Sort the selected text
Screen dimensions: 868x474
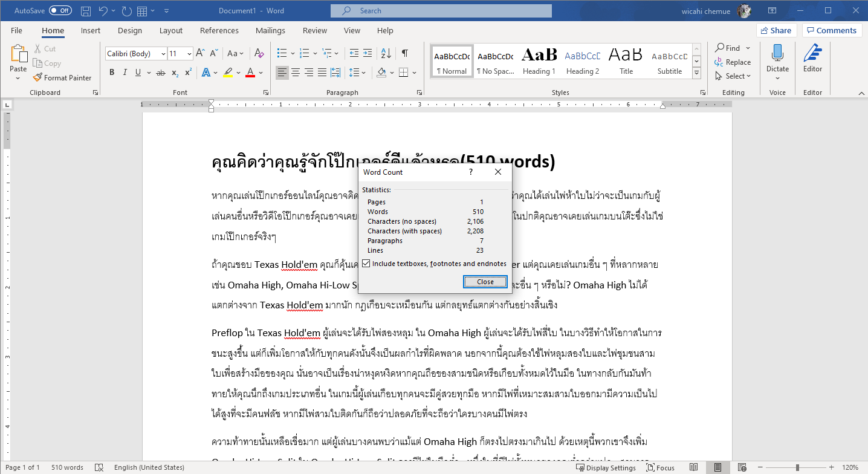tap(387, 54)
